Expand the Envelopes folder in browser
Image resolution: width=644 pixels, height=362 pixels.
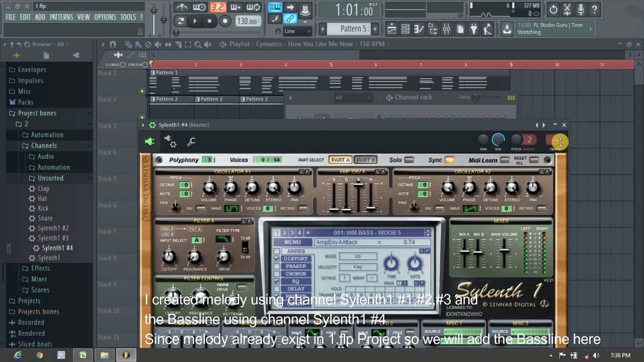click(32, 70)
